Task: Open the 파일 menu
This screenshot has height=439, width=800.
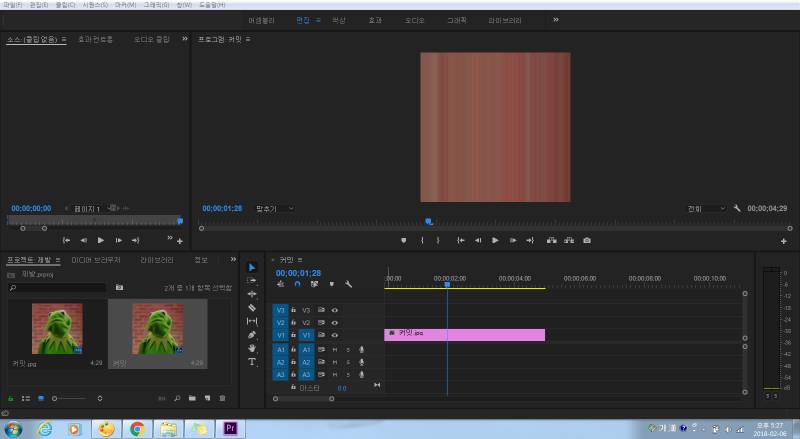Action: pyautogui.click(x=13, y=5)
